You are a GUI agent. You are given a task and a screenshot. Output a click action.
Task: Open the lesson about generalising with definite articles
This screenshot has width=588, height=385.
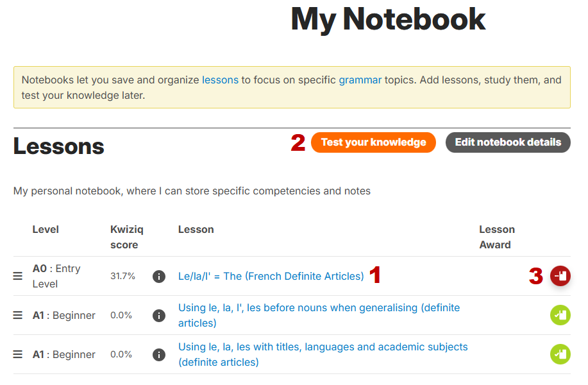pyautogui.click(x=319, y=307)
